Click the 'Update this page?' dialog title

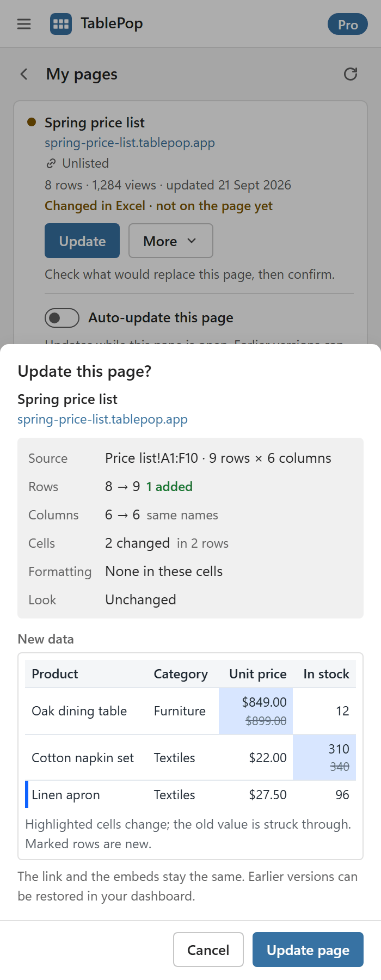click(84, 371)
